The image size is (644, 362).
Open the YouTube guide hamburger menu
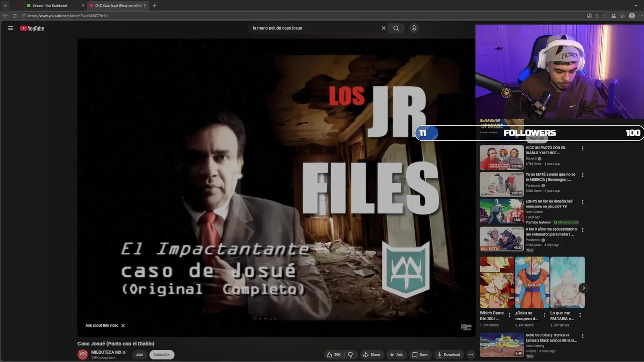tap(10, 28)
